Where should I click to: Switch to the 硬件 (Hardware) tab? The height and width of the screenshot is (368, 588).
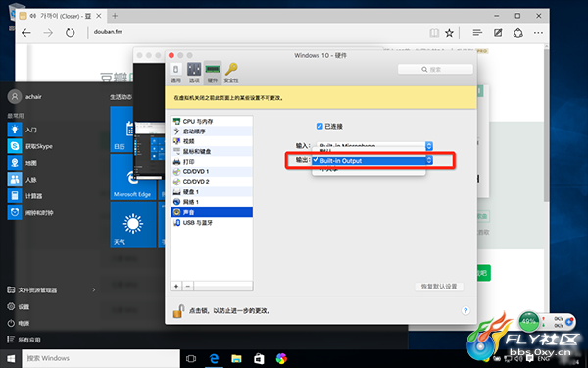click(x=213, y=73)
